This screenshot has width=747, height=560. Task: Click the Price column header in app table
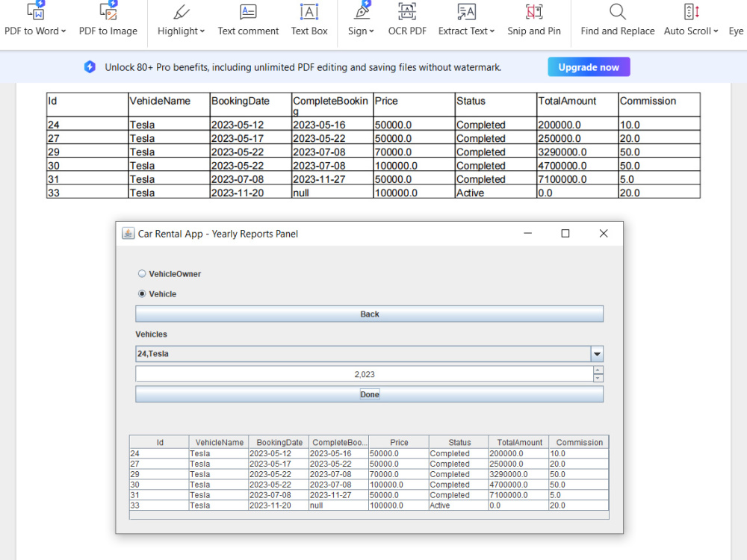pos(399,442)
